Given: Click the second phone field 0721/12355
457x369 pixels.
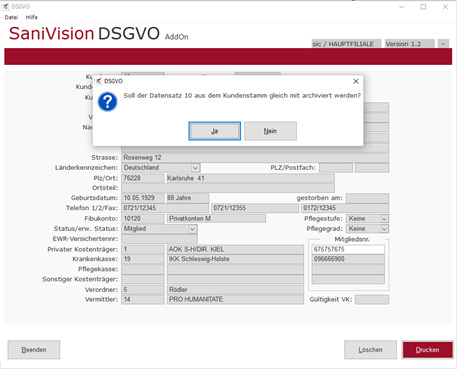Looking at the screenshot, I should point(255,208).
